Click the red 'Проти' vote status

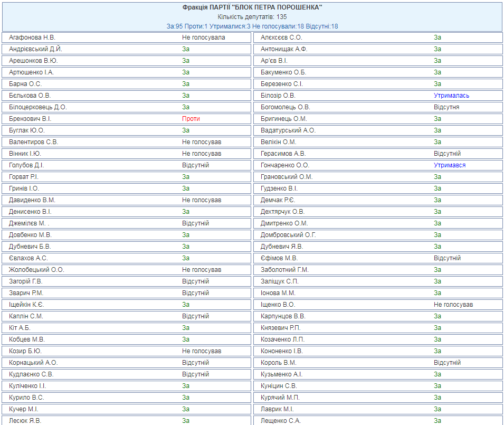[x=191, y=119]
